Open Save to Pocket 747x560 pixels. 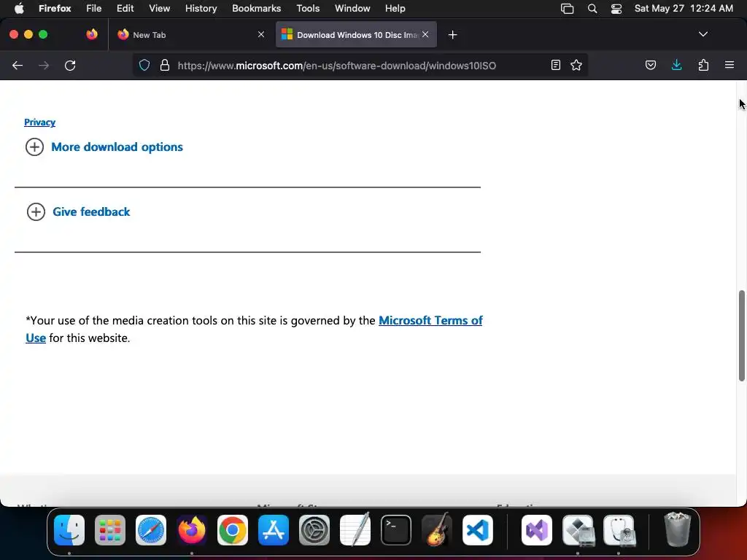650,65
